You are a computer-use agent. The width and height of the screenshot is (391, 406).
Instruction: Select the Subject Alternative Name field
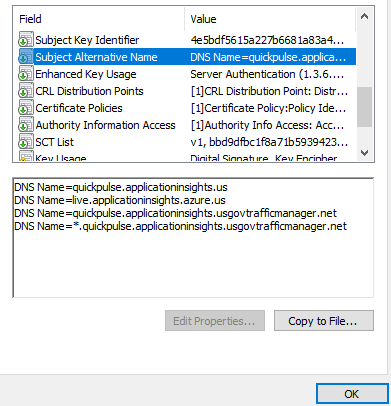[x=96, y=57]
